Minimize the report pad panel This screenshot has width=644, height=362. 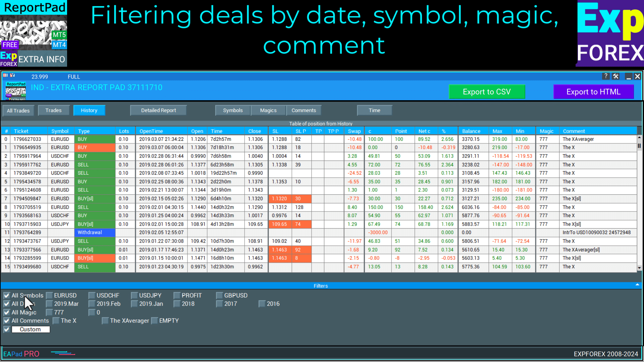pyautogui.click(x=628, y=77)
